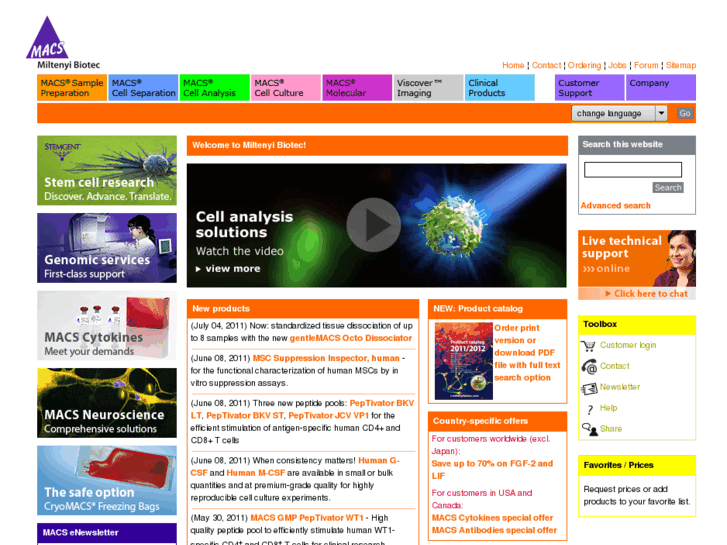The image size is (727, 545).
Task: Click the Product catalog 2011/2012 cover image
Action: (463, 361)
